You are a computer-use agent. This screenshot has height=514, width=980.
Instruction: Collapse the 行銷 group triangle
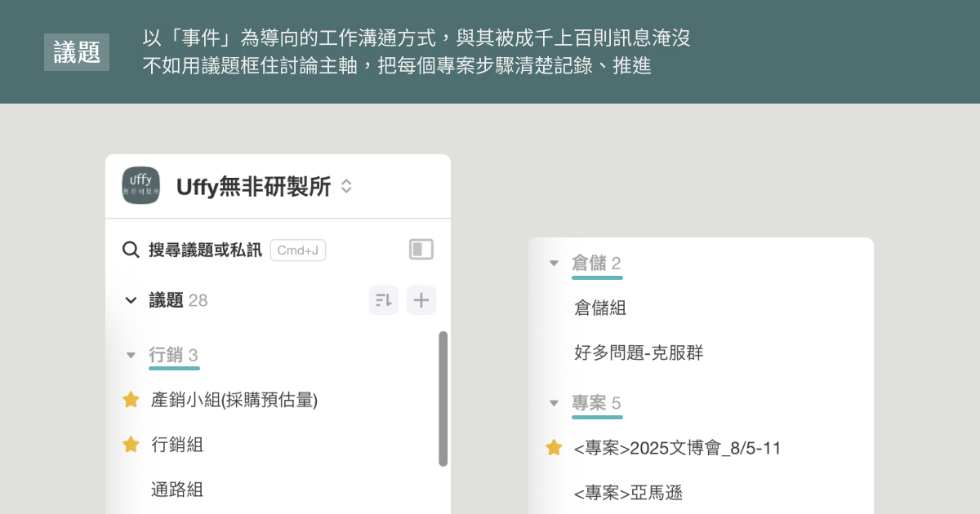(131, 355)
